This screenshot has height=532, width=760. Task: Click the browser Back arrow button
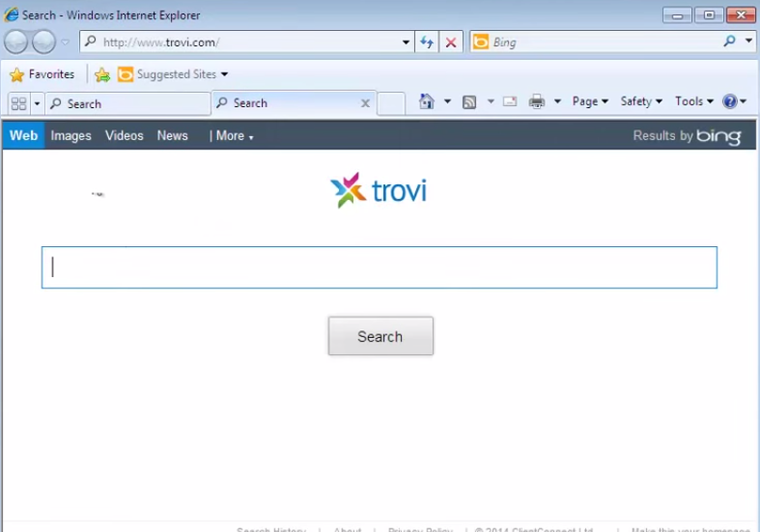[x=16, y=42]
